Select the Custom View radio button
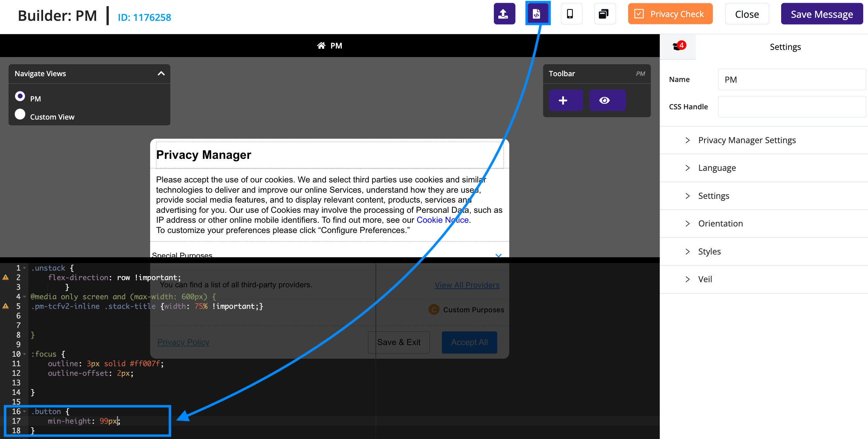The width and height of the screenshot is (868, 439). click(x=20, y=114)
